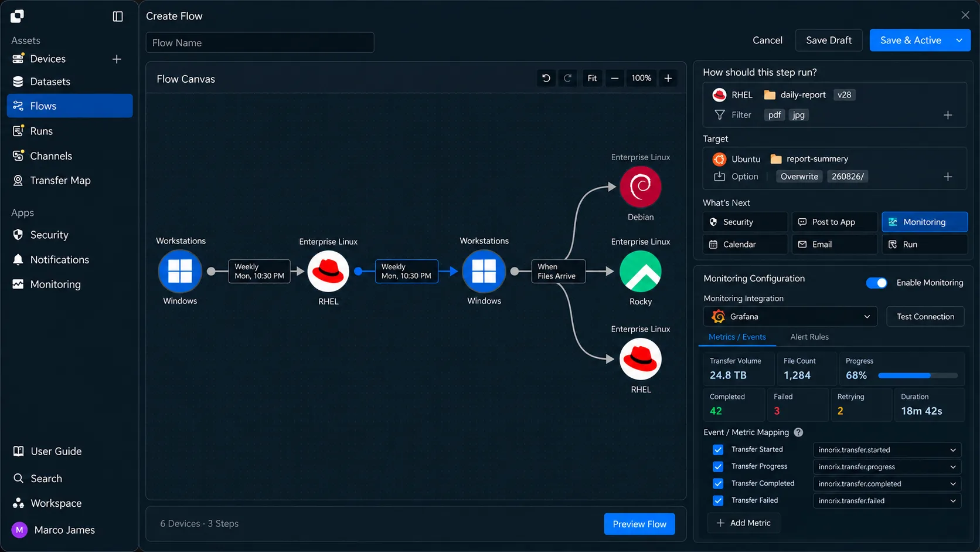
Task: Close the Create Flow dialog
Action: coord(965,15)
